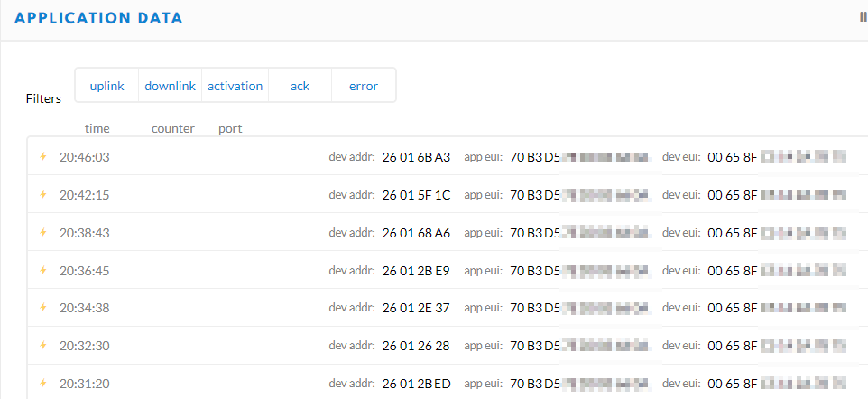
Task: Expand the row with dev addr 26 01 68 A6
Action: pyautogui.click(x=448, y=232)
